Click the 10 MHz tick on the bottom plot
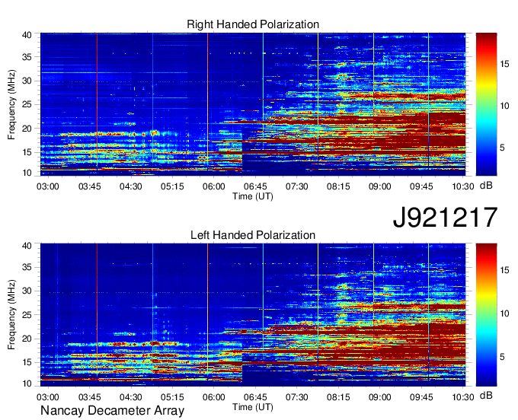Screen dimensions: 518x420 point(27,383)
